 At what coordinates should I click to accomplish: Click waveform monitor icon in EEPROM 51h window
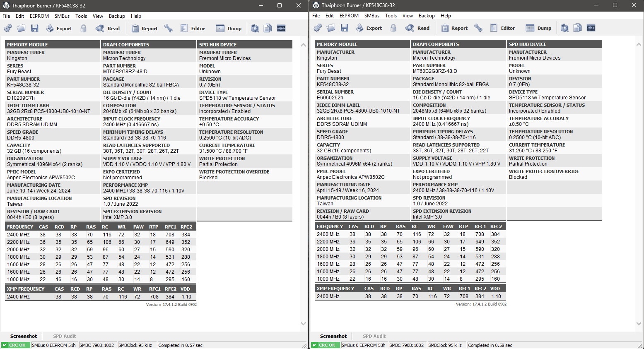[x=281, y=28]
